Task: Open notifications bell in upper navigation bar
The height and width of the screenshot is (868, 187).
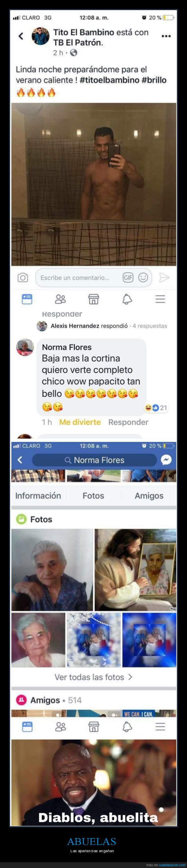Action: pyautogui.click(x=127, y=299)
